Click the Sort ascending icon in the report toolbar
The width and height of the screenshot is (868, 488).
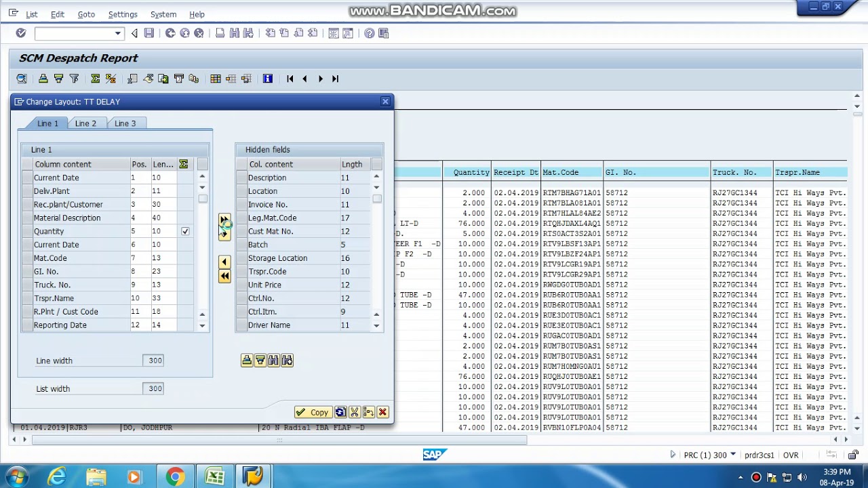(43, 79)
